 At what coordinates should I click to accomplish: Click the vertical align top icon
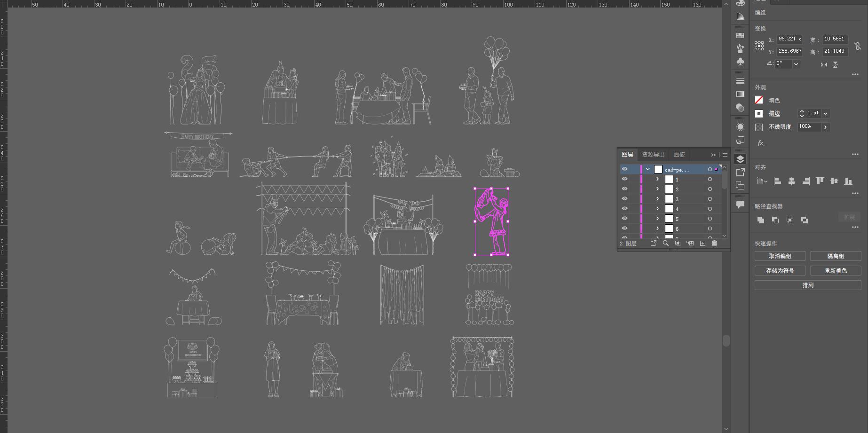coord(820,181)
